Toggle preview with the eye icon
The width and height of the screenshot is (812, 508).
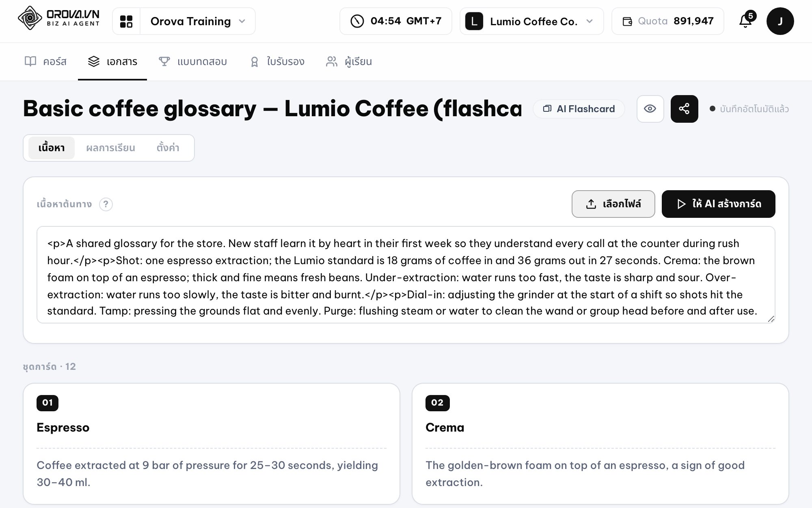(650, 109)
